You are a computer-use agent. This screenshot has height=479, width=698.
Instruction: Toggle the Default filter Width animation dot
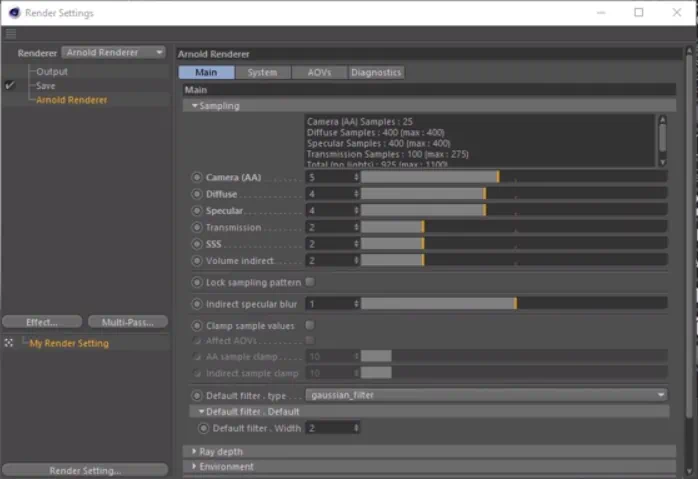203,428
